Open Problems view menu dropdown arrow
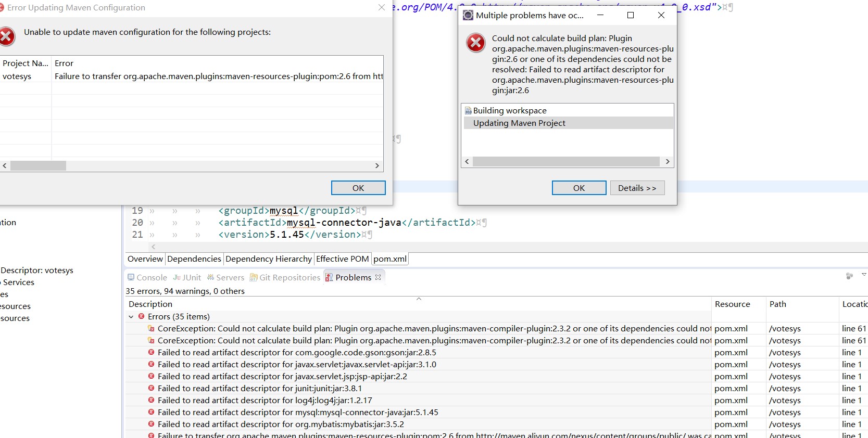The height and width of the screenshot is (438, 868). [864, 274]
